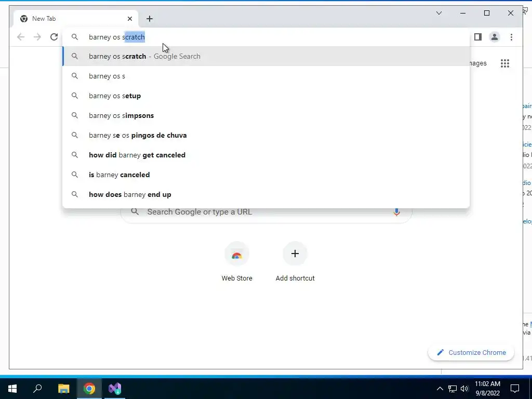Open the Windows Start menu

pyautogui.click(x=12, y=389)
